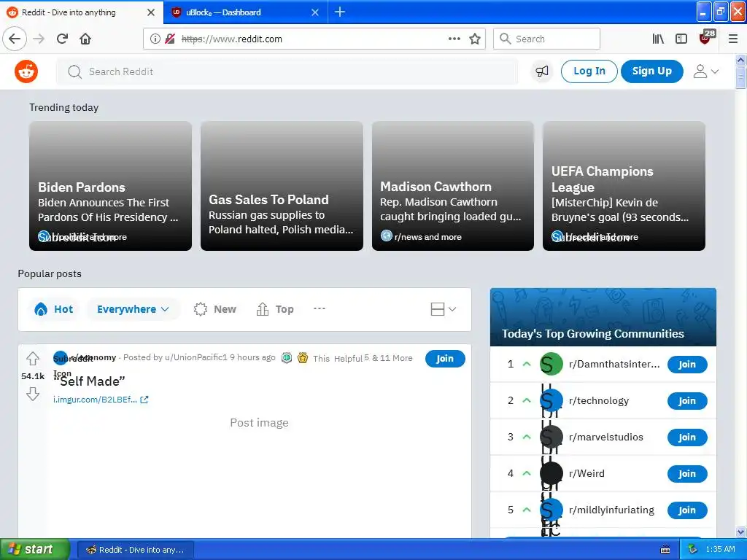Open more sort options ellipsis
The width and height of the screenshot is (747, 560).
pos(320,308)
